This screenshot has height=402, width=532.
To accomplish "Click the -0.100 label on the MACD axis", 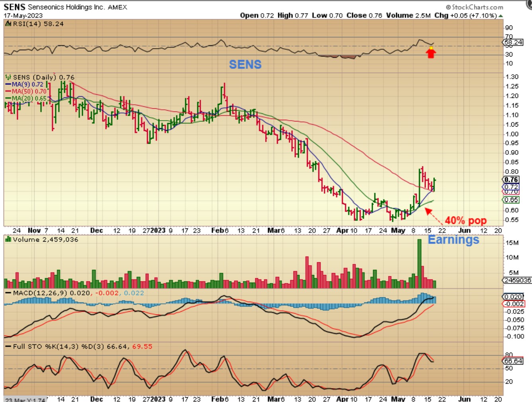I will [514, 336].
